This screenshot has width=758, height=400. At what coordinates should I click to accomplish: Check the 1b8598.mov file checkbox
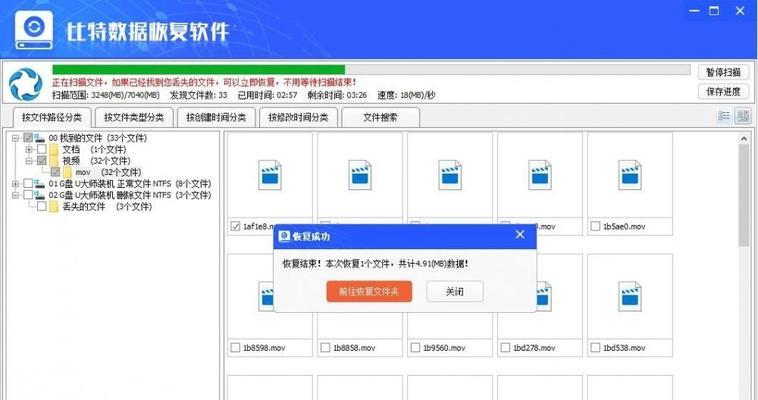[235, 348]
